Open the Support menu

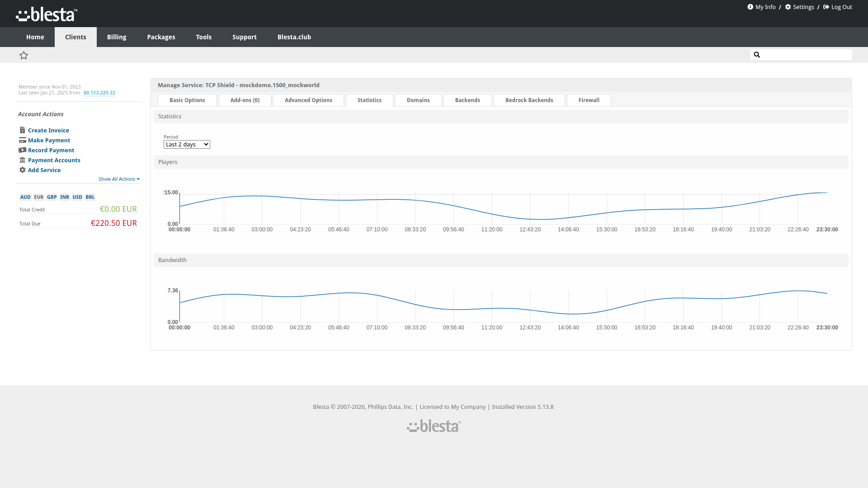click(245, 37)
